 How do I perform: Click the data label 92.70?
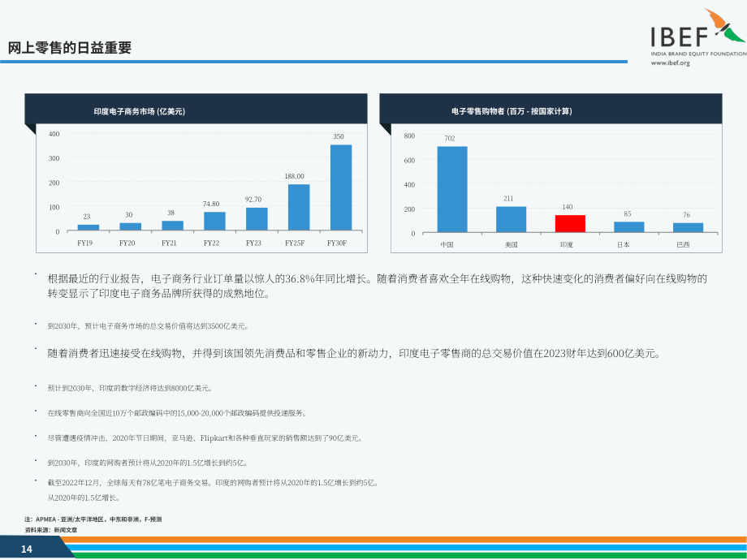click(x=253, y=200)
